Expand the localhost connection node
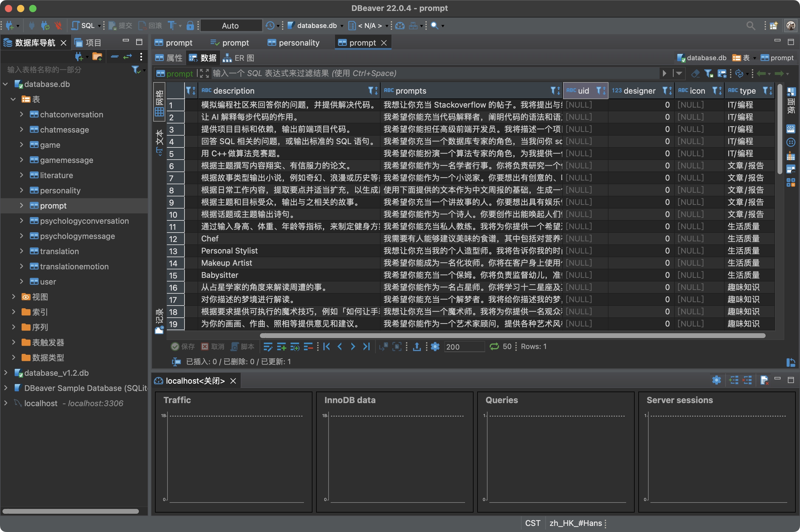This screenshot has height=532, width=800. [x=5, y=403]
